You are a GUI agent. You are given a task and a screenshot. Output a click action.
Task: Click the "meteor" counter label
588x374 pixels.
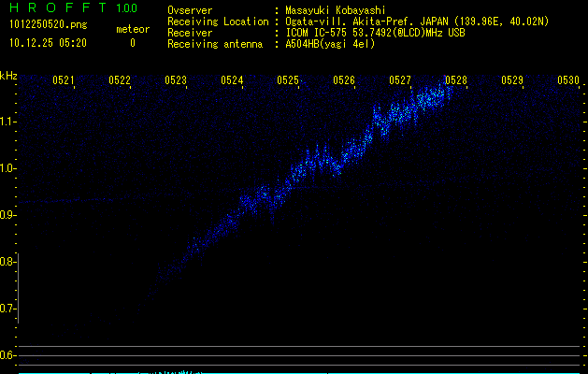[x=133, y=29]
